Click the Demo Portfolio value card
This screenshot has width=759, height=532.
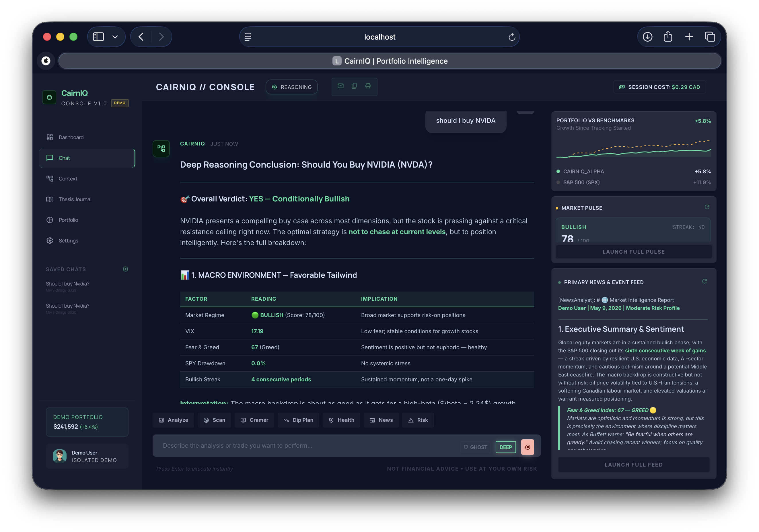(87, 422)
